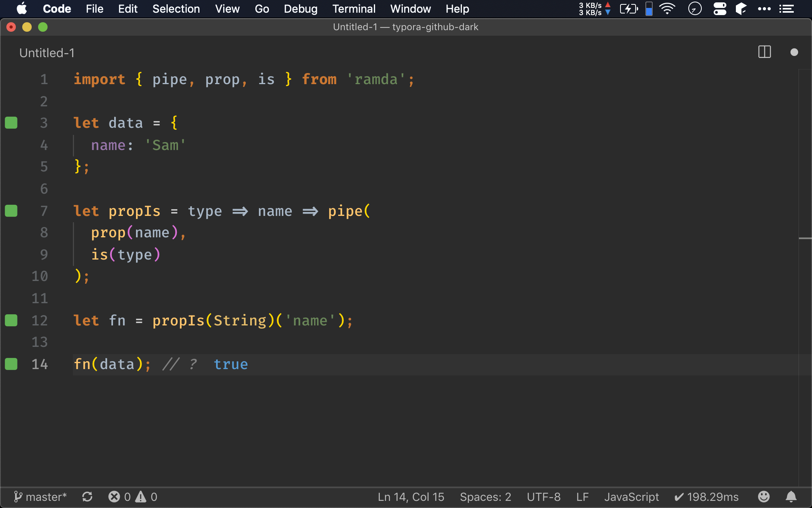Image resolution: width=812 pixels, height=508 pixels.
Task: Open the Wi-Fi menu bar icon
Action: click(x=667, y=9)
